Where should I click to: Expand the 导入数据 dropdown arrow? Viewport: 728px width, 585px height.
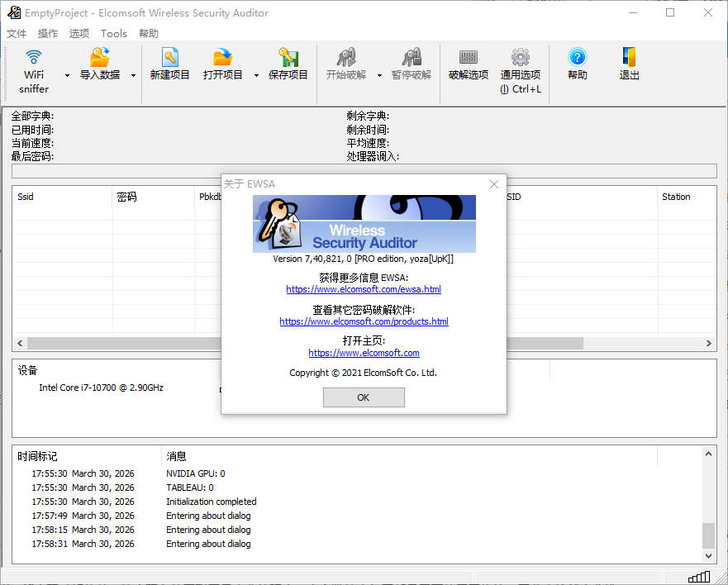click(133, 75)
